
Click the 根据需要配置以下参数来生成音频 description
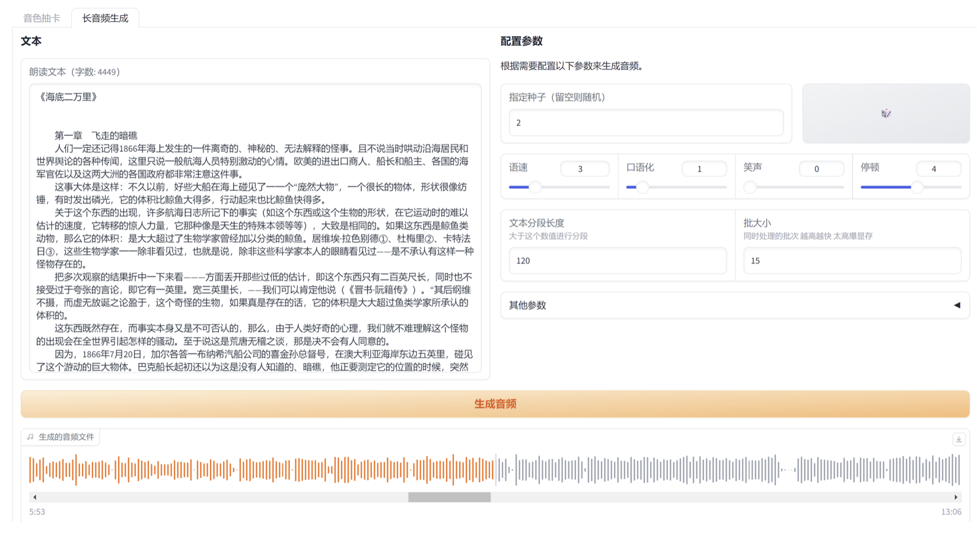point(572,66)
